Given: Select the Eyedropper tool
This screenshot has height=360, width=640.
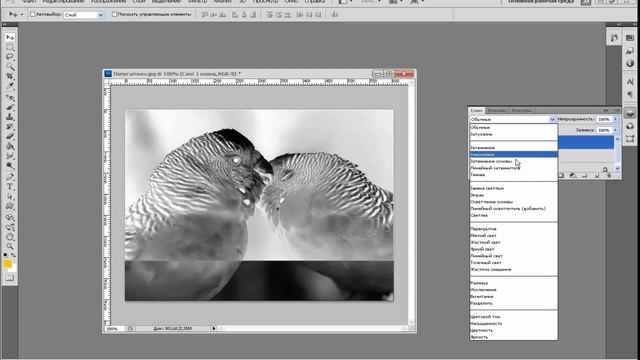Looking at the screenshot, I should [x=10, y=86].
